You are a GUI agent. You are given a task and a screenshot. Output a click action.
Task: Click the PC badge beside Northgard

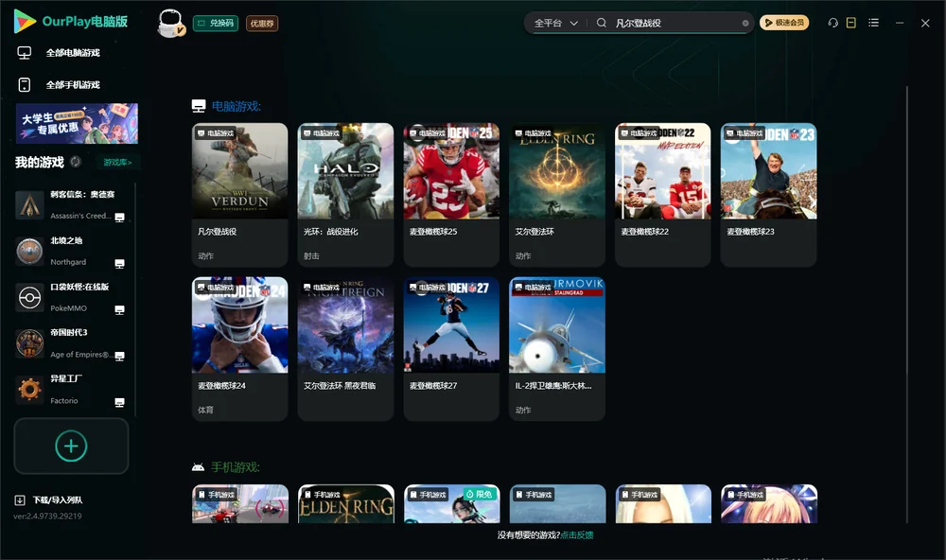click(x=119, y=264)
